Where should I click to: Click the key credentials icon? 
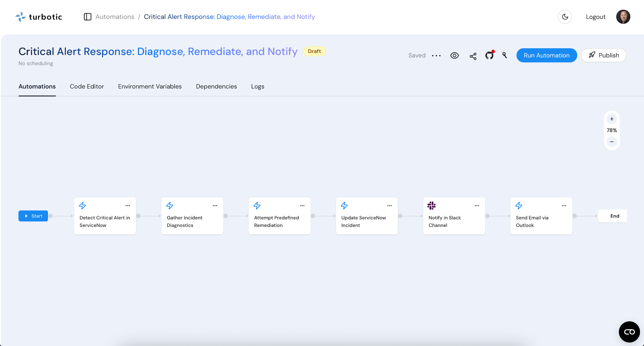(x=505, y=55)
